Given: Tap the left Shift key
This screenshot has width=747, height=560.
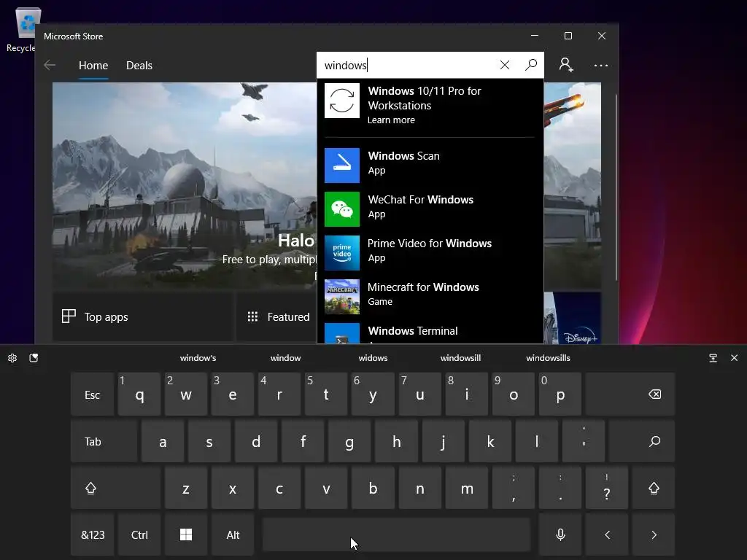Looking at the screenshot, I should tap(116, 488).
